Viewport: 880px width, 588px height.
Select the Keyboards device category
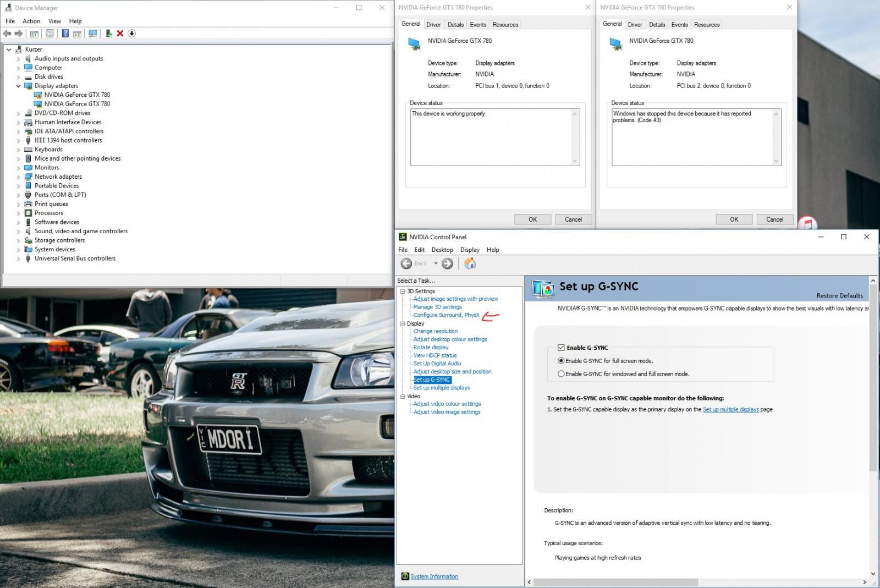coord(48,149)
